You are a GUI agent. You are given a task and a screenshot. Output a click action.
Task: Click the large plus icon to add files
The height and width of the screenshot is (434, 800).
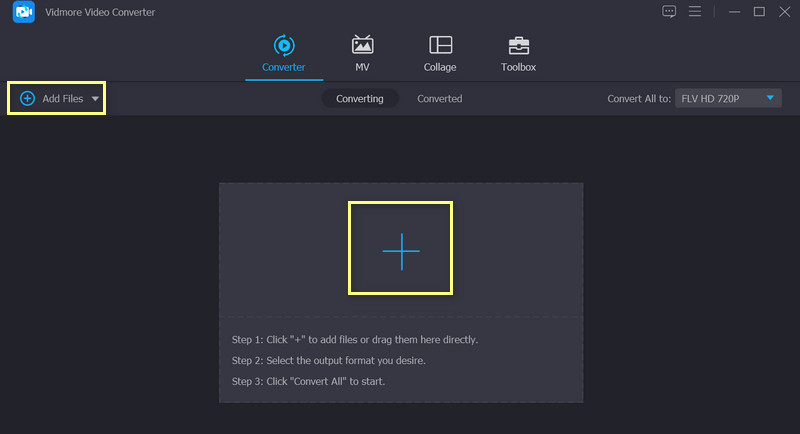pyautogui.click(x=400, y=251)
